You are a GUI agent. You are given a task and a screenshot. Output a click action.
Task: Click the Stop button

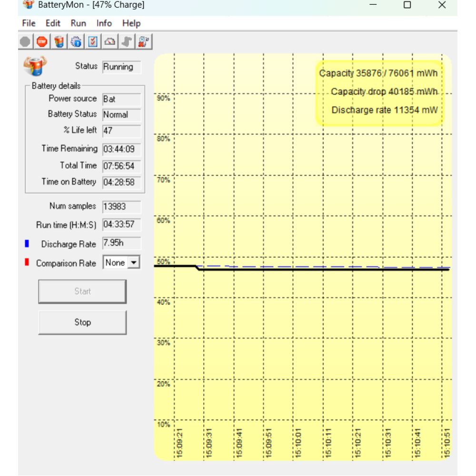82,322
